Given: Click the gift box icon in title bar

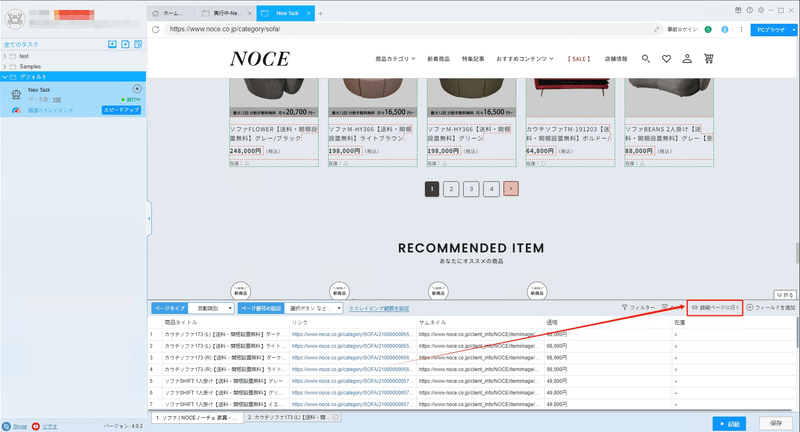Looking at the screenshot, I should pos(738,10).
